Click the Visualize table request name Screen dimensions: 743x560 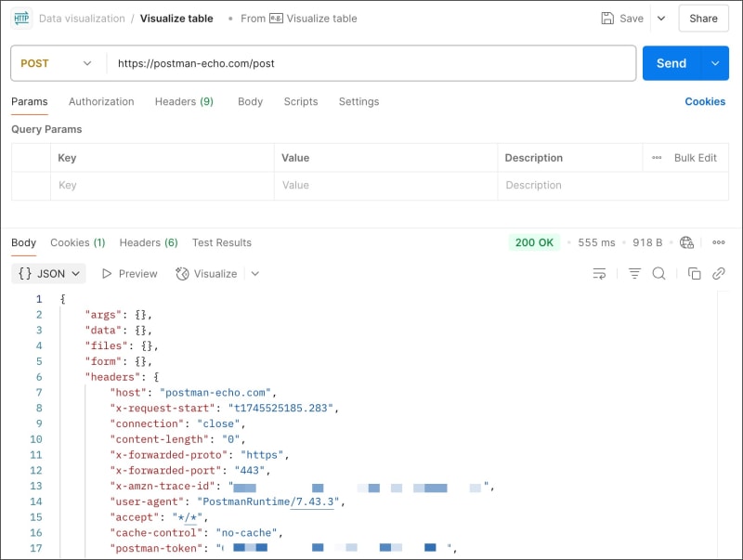click(176, 19)
